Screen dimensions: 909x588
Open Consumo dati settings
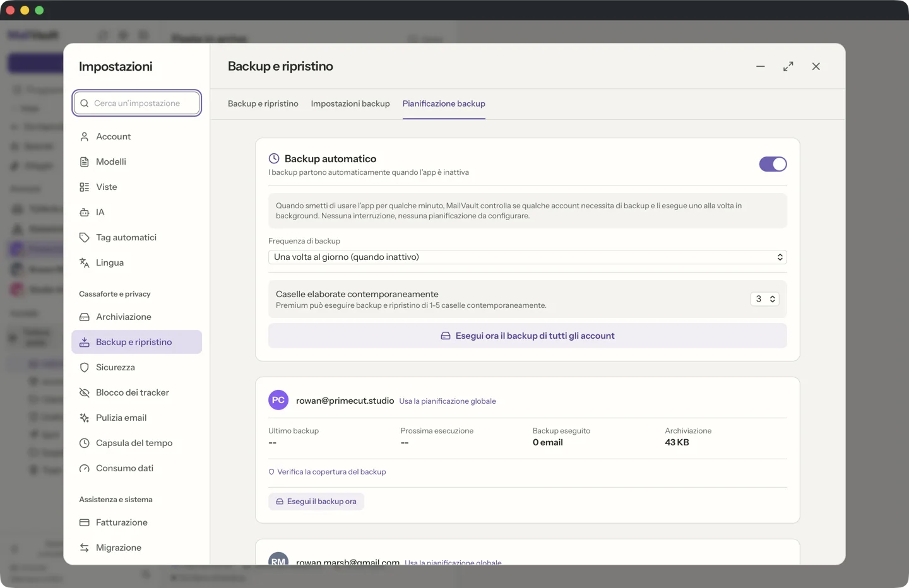click(x=136, y=468)
